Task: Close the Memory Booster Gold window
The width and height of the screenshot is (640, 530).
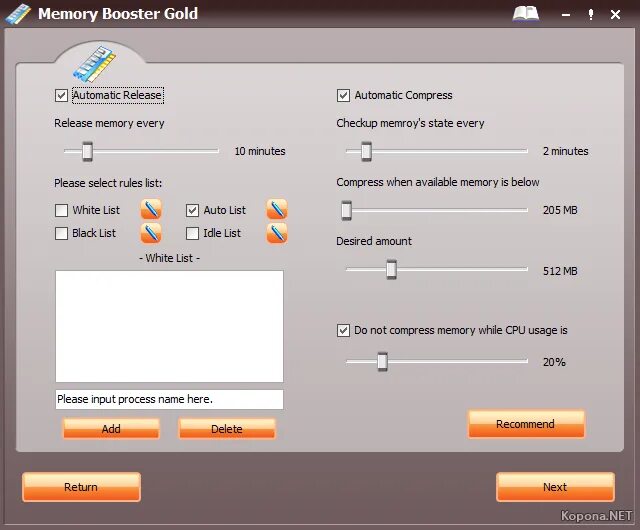Action: tap(616, 15)
